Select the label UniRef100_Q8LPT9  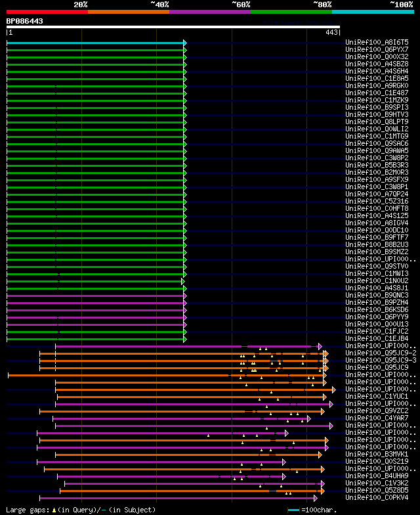click(377, 122)
